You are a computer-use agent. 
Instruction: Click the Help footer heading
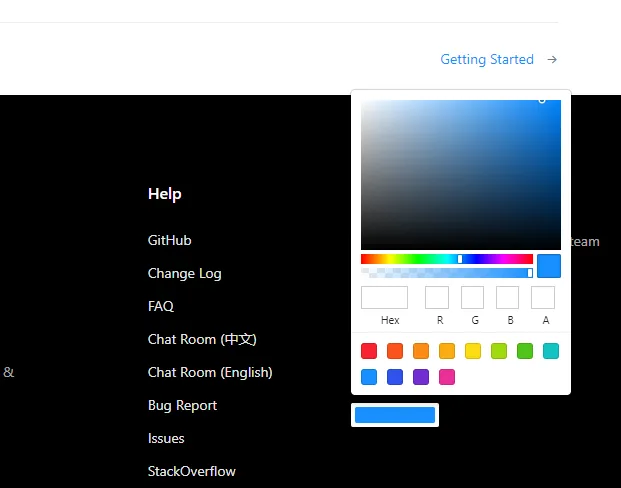click(x=165, y=194)
